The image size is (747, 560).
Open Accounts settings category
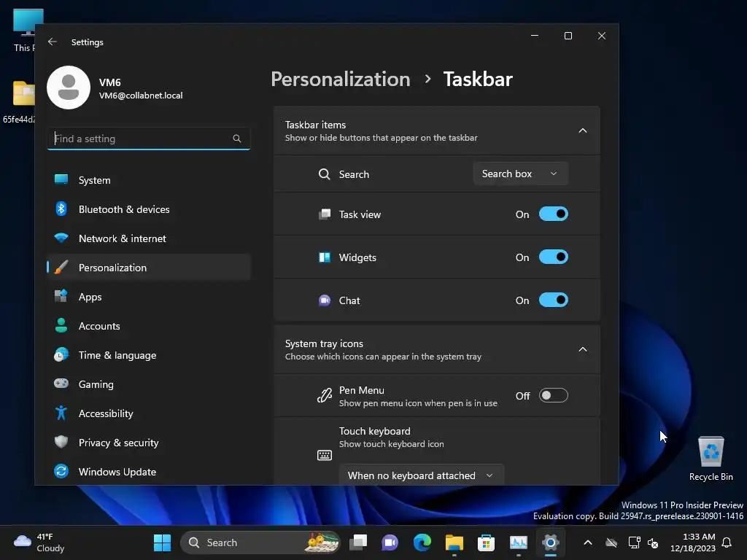pos(149,326)
